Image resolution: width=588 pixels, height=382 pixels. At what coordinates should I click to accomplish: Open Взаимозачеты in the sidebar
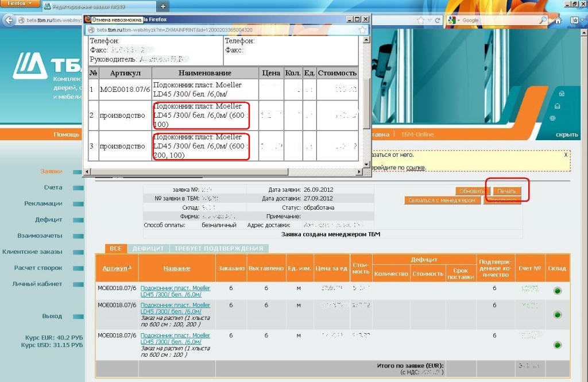point(40,236)
